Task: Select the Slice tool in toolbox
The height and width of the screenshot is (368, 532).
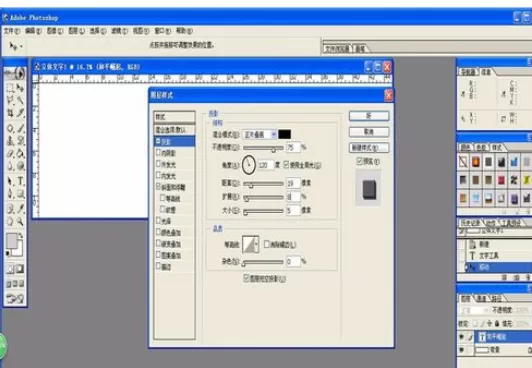Action: pyautogui.click(x=20, y=113)
